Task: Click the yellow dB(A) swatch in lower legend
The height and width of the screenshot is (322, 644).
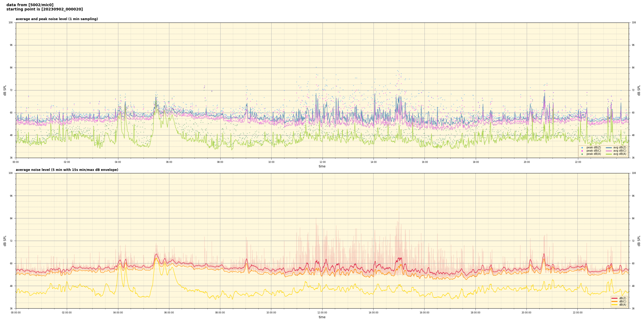Action: pos(614,305)
